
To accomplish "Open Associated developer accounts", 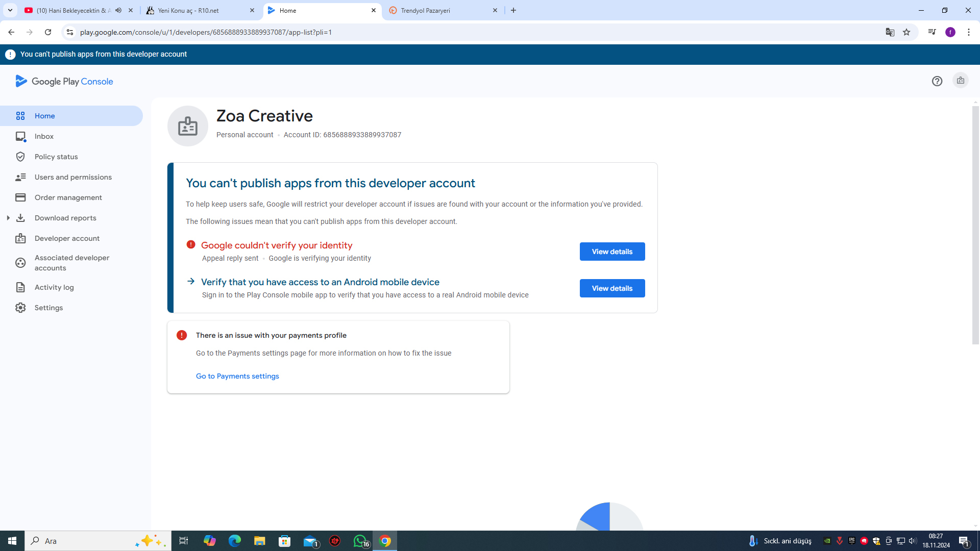I will pyautogui.click(x=71, y=263).
